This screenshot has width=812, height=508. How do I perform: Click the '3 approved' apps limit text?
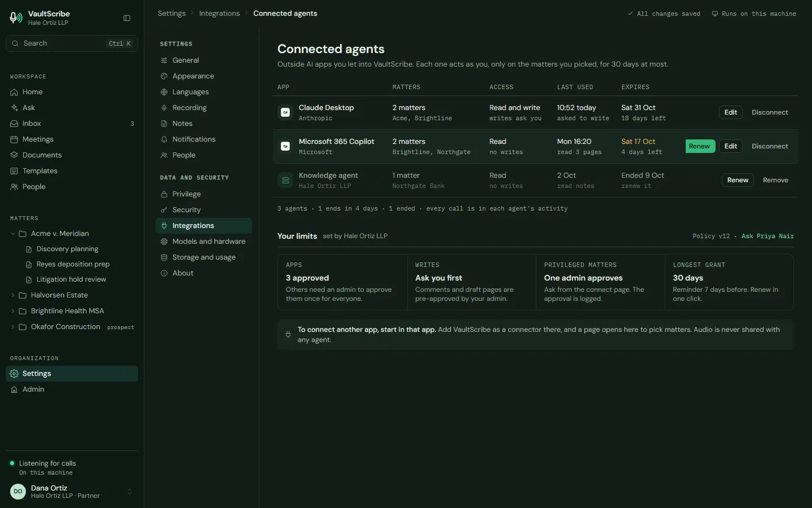pos(307,278)
